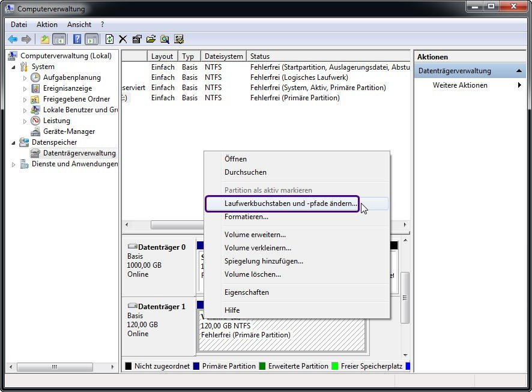532x392 pixels.
Task: Open the Ansicht menu
Action: 79,25
